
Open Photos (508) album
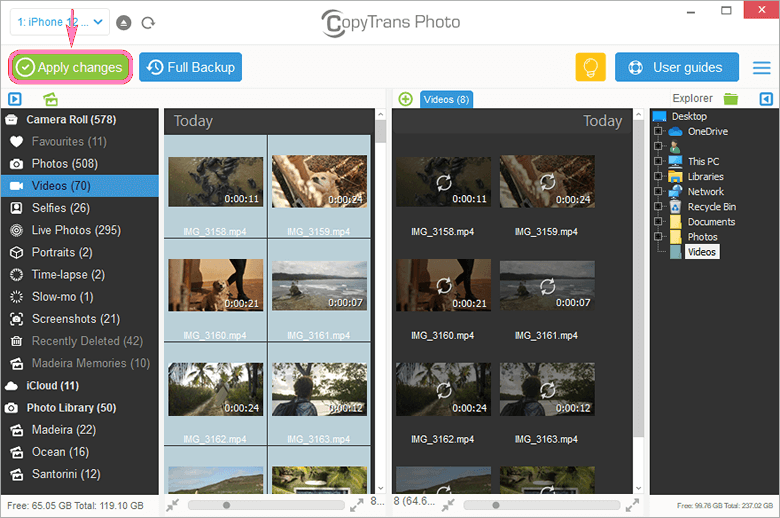pyautogui.click(x=80, y=164)
